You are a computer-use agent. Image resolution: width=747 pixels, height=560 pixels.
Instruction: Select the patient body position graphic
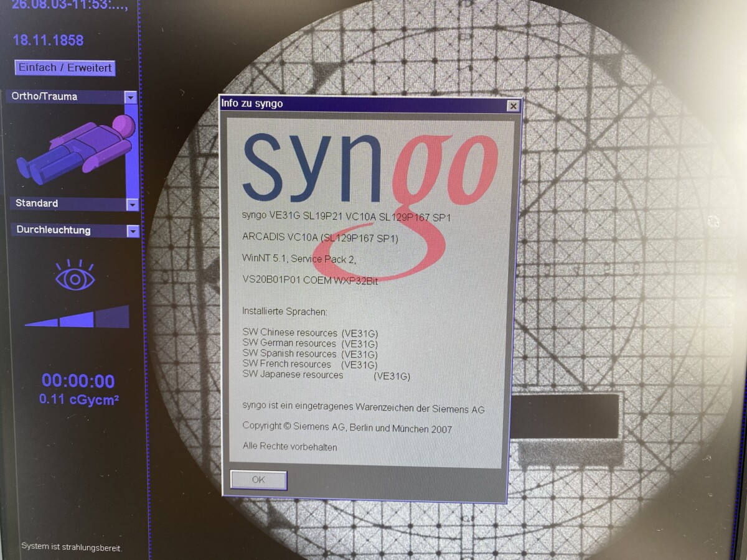coord(76,149)
